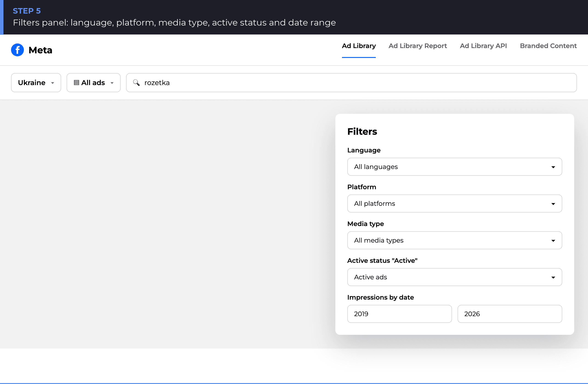This screenshot has width=588, height=384.
Task: Open the Ukraine country dropdown
Action: pyautogui.click(x=36, y=83)
